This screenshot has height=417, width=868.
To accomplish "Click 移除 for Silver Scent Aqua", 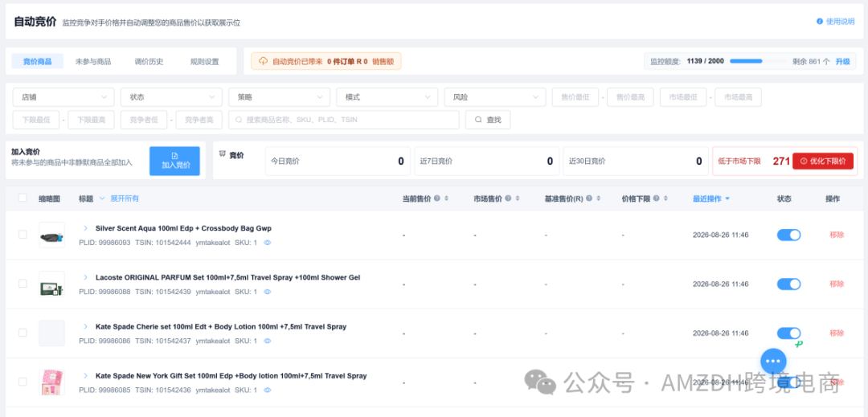I will pyautogui.click(x=837, y=235).
